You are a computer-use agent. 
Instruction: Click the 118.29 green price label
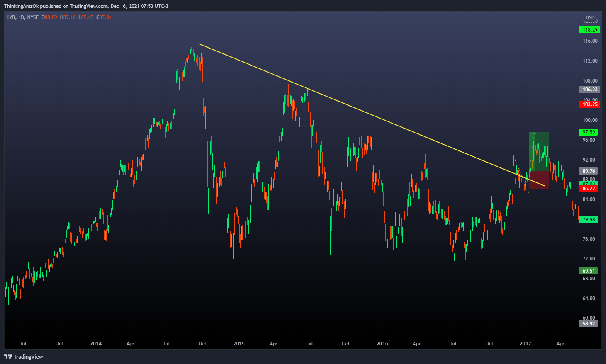pos(589,30)
